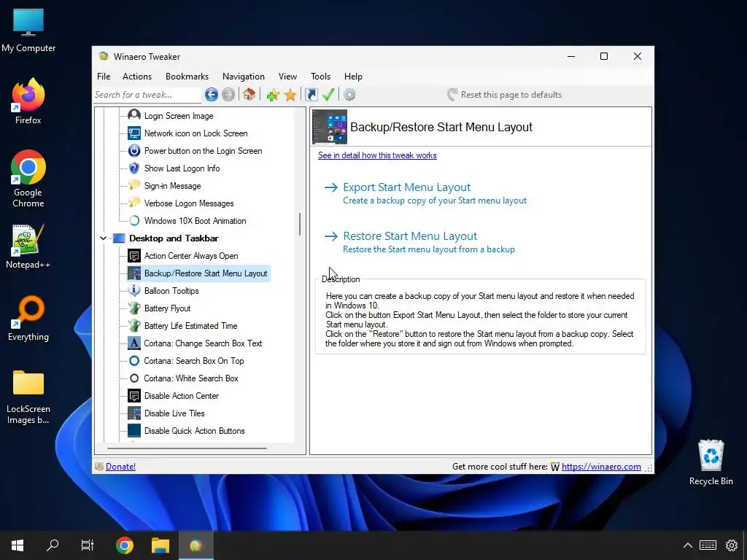Open the File menu

104,76
